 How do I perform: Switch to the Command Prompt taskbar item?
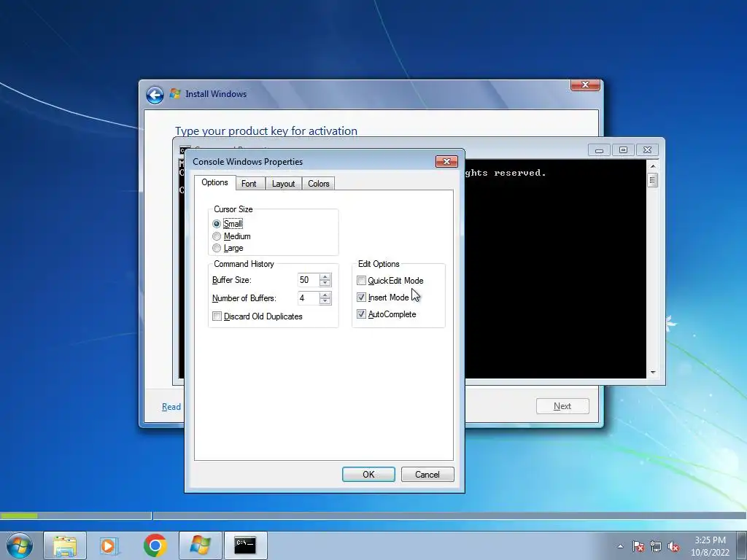point(245,545)
